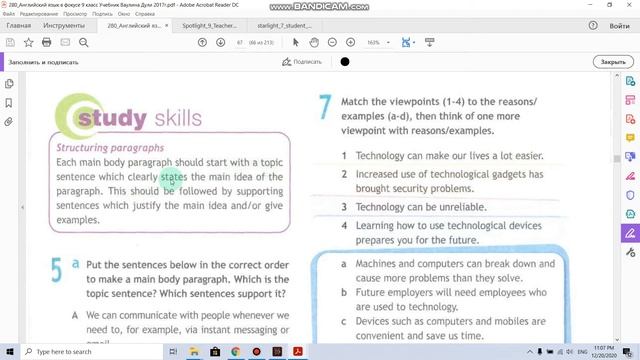This screenshot has width=640, height=360.
Task: Open the Combine Files tool
Action: (630, 157)
